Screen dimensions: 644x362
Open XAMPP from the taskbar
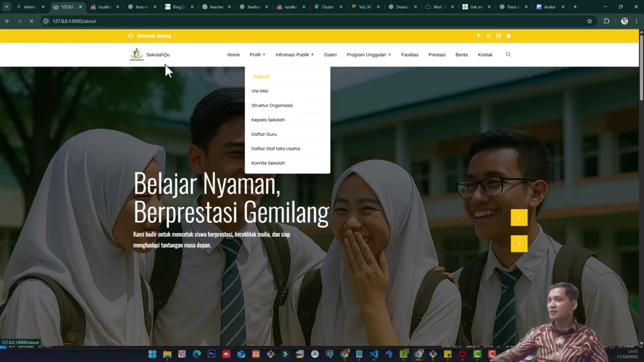pos(256,354)
